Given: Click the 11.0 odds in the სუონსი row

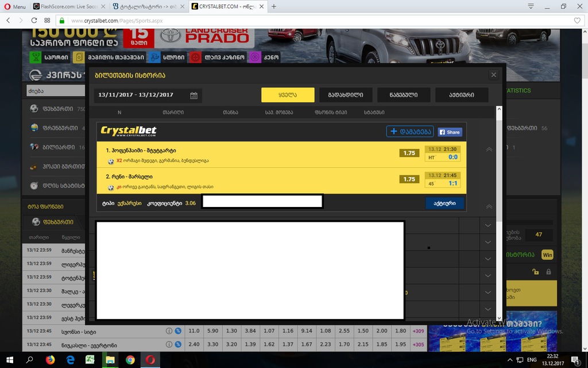Looking at the screenshot, I should coord(194,331).
